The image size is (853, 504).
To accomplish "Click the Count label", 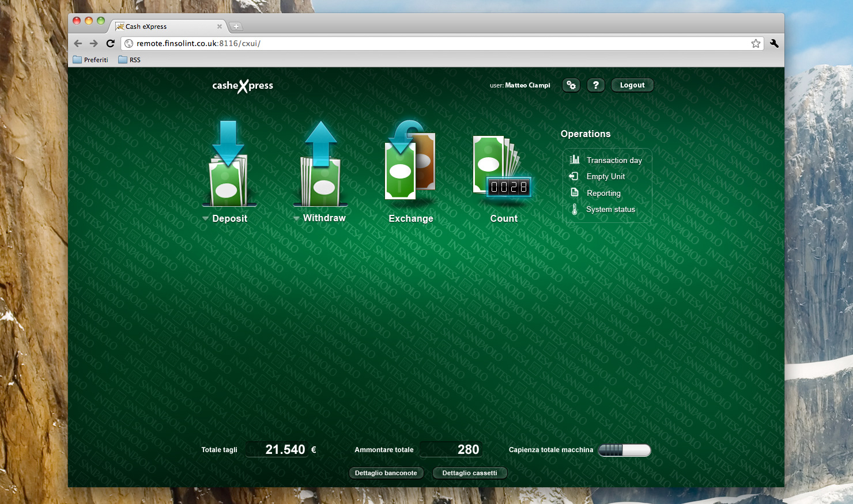I will pyautogui.click(x=504, y=218).
